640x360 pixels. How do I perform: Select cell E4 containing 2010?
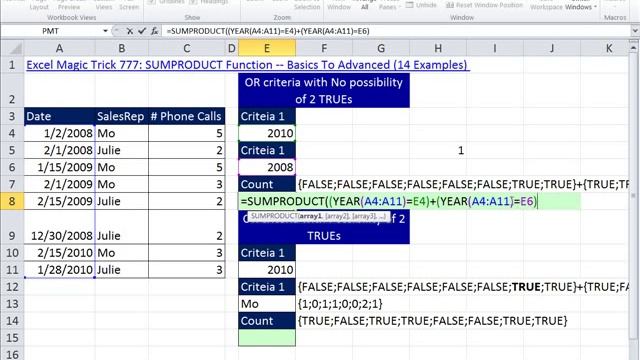[x=267, y=133]
